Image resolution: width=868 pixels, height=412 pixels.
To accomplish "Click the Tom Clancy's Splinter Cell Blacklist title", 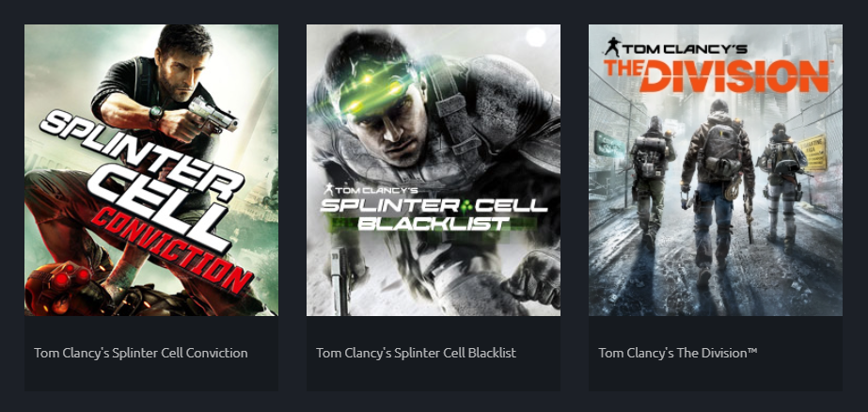I will coord(416,353).
